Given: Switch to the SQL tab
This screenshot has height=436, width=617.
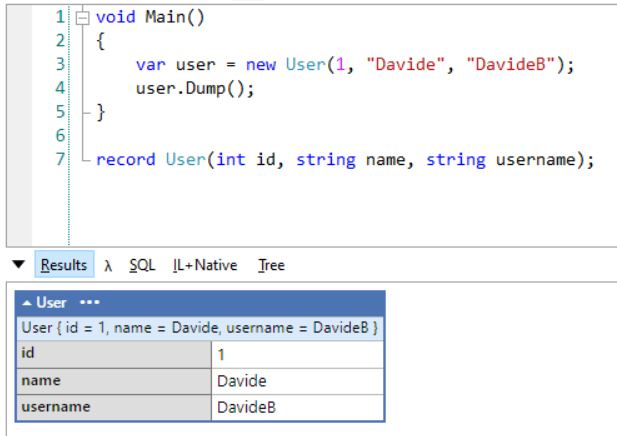Looking at the screenshot, I should tap(142, 265).
